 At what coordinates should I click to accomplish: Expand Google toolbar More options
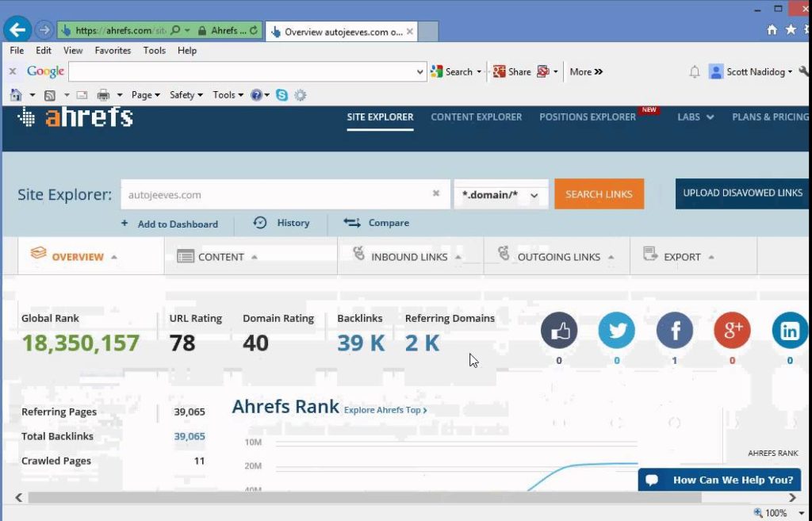[586, 72]
